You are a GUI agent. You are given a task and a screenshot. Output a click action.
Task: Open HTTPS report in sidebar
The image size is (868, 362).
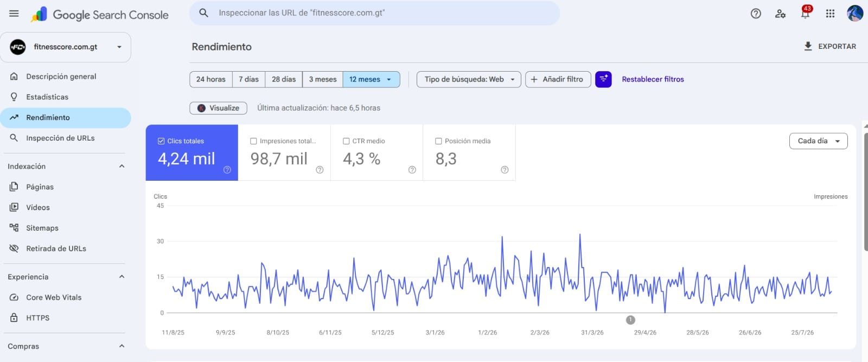[66, 318]
